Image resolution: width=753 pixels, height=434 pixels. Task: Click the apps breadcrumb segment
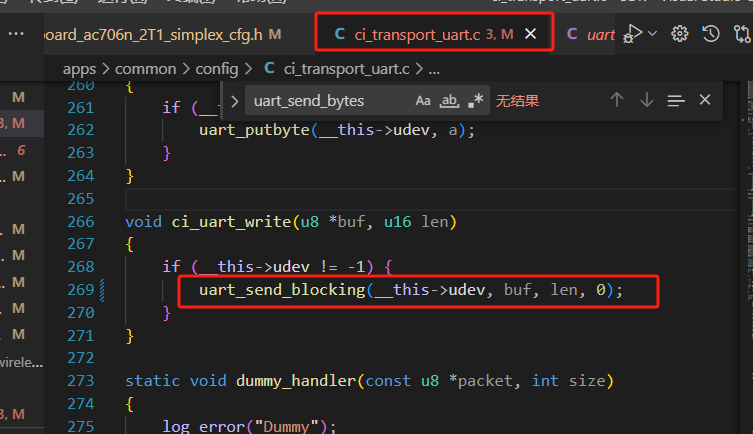[79, 69]
